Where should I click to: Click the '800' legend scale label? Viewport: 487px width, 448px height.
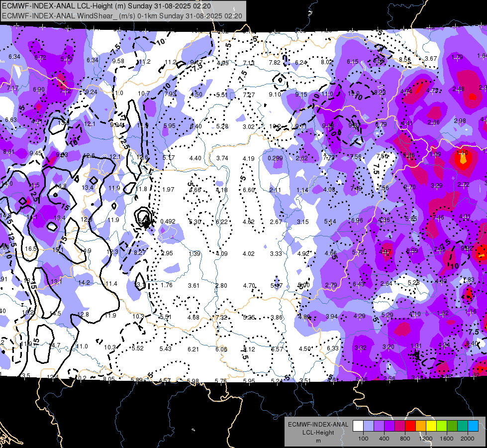[x=405, y=439]
